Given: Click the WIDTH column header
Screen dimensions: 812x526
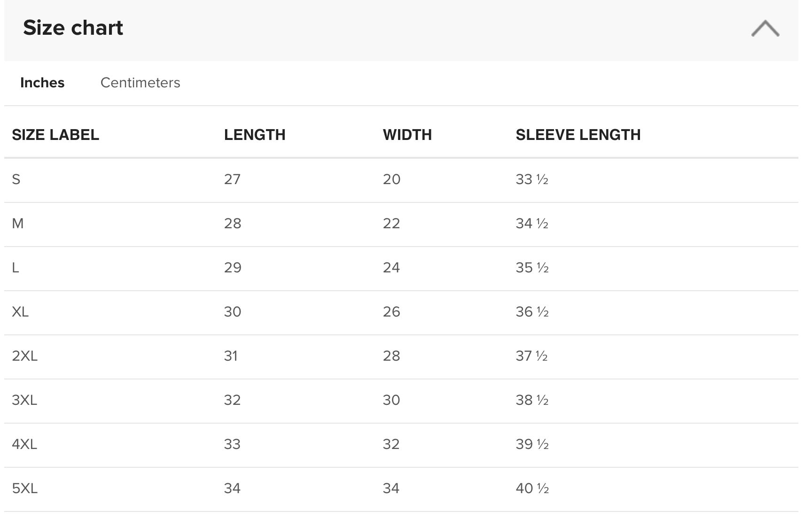Looking at the screenshot, I should click(407, 135).
